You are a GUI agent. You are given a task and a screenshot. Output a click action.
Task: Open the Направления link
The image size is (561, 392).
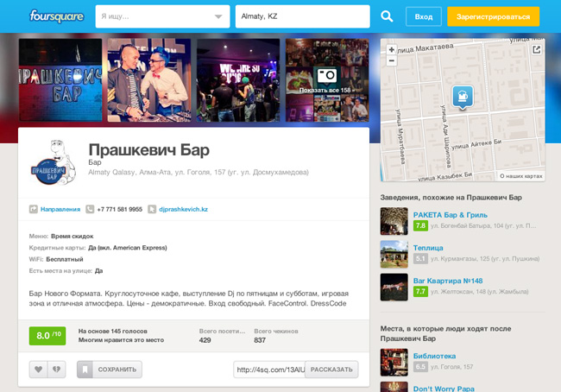(60, 210)
